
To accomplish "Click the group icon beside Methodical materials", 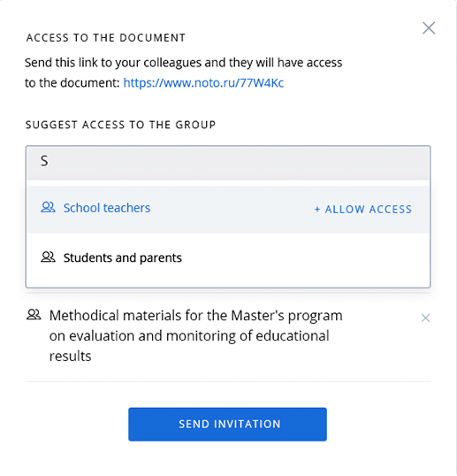I will [34, 314].
